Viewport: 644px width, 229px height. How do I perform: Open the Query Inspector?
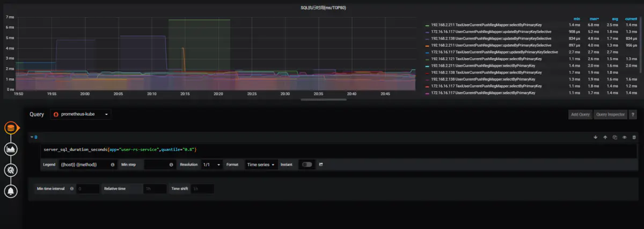tap(610, 114)
